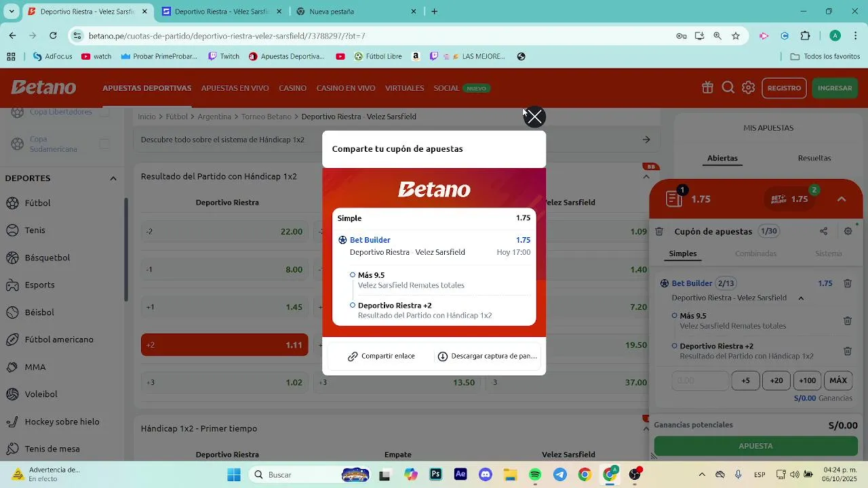
Task: Select Deportivo Riestra -1 odds 8.00
Action: point(224,270)
